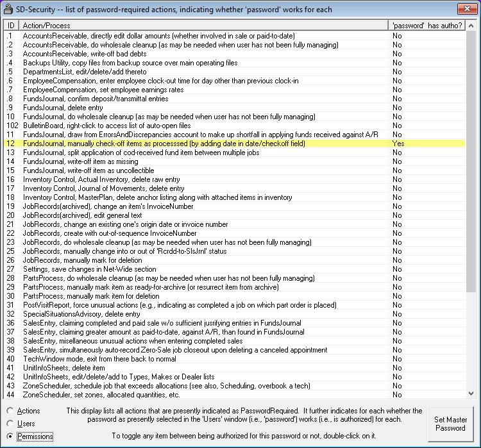Click the Action/Process column header
The image size is (481, 448).
pyautogui.click(x=204, y=25)
